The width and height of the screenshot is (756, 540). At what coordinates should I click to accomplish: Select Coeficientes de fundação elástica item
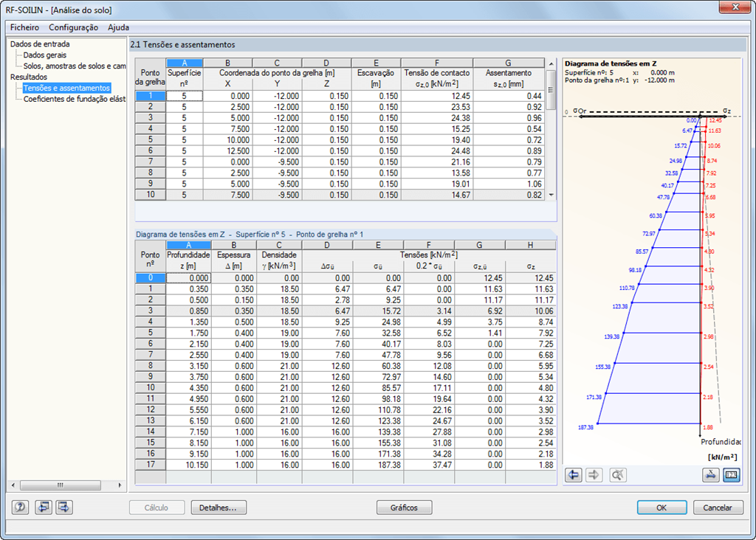[75, 99]
